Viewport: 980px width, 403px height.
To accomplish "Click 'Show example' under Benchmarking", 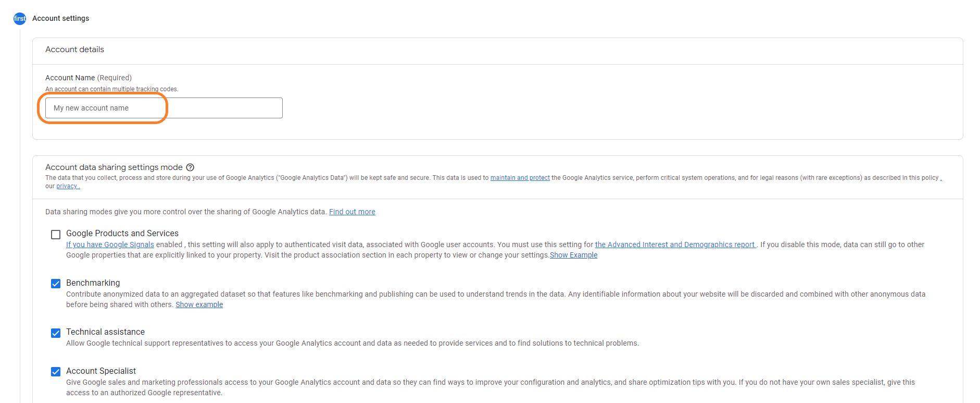I will (199, 304).
